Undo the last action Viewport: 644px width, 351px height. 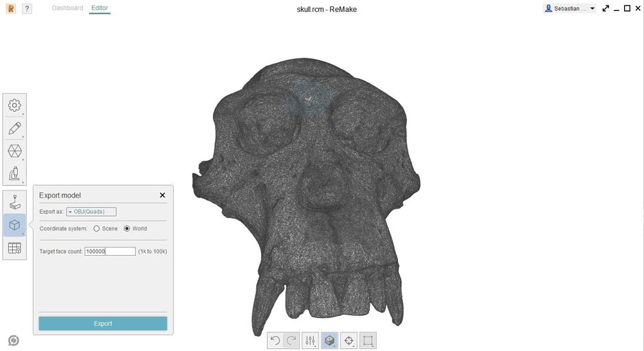click(275, 340)
